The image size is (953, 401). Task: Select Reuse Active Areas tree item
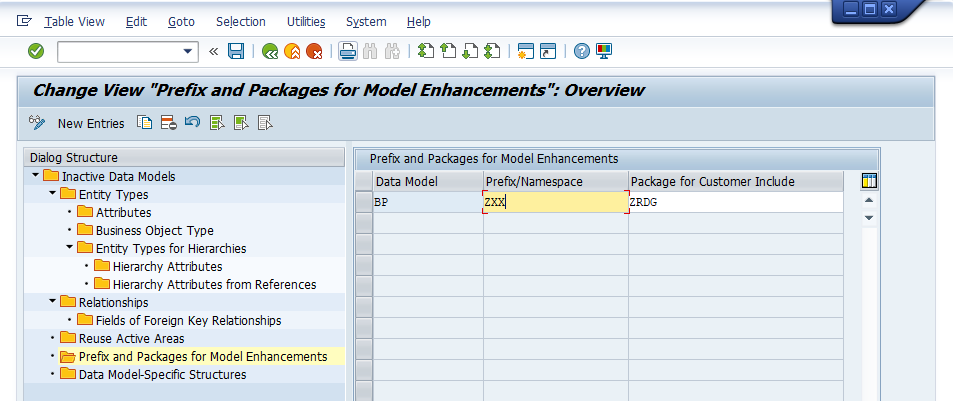click(131, 338)
